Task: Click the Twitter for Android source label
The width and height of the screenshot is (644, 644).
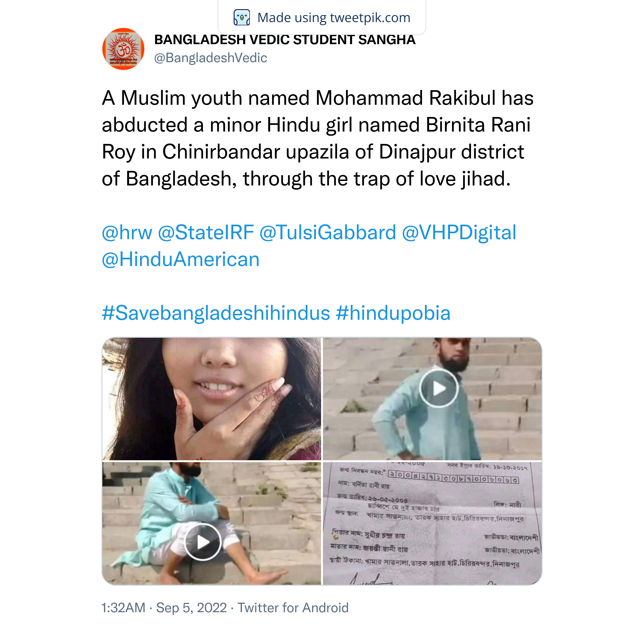Action: 293,608
